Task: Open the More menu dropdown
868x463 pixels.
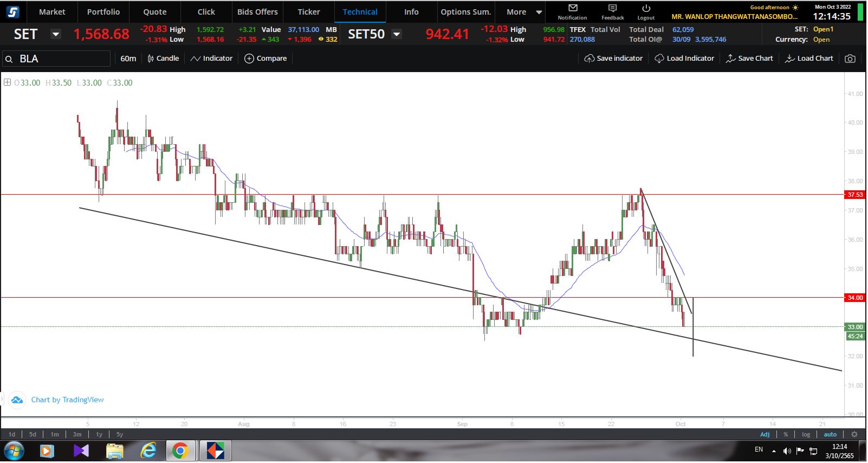Action: tap(524, 12)
